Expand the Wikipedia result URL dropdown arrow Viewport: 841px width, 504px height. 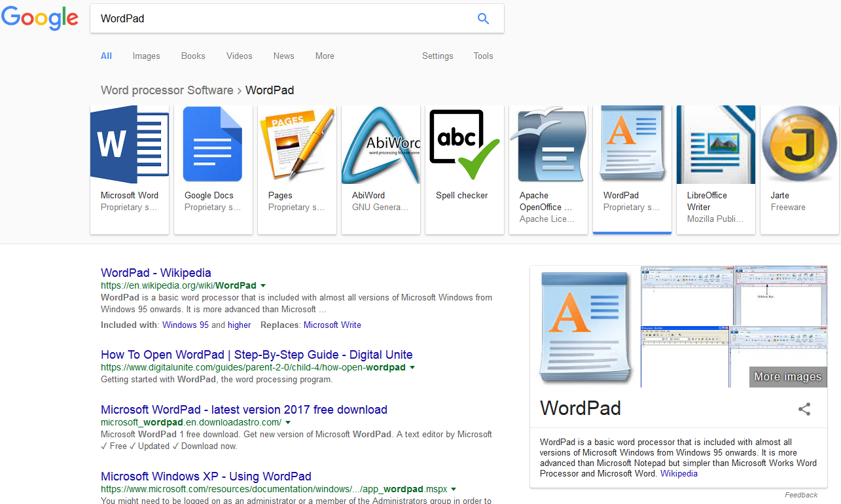tap(263, 286)
